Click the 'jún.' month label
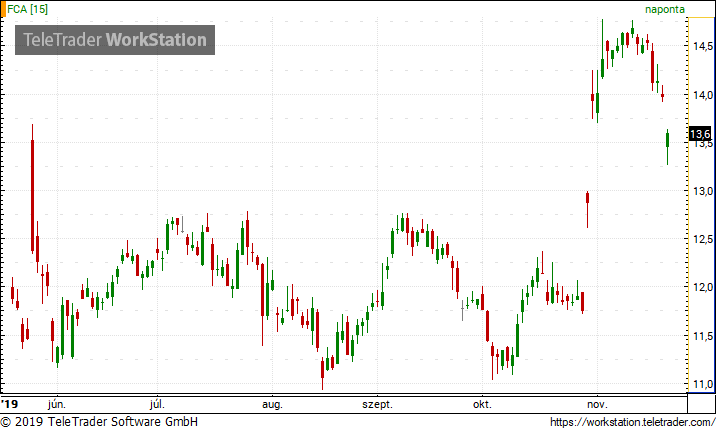Image resolution: width=716 pixels, height=430 pixels. tap(57, 404)
